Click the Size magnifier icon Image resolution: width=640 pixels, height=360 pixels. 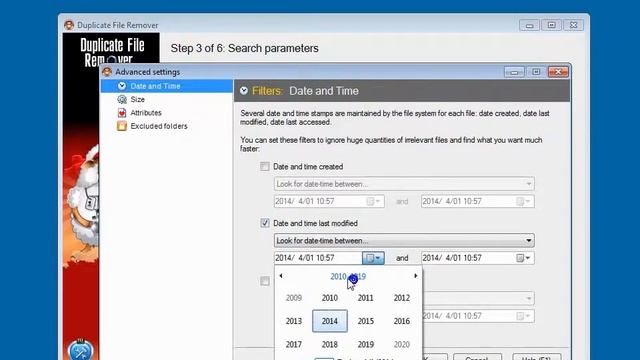122,100
